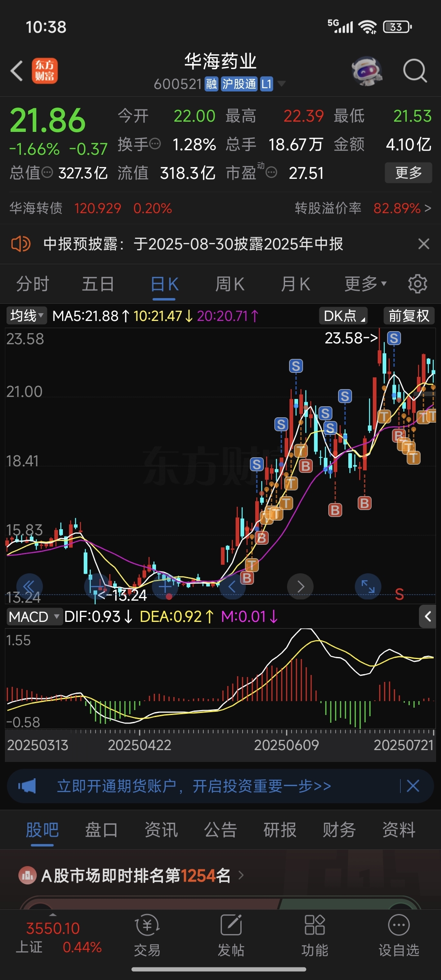Close the futures account banner
The width and height of the screenshot is (441, 980).
[413, 786]
